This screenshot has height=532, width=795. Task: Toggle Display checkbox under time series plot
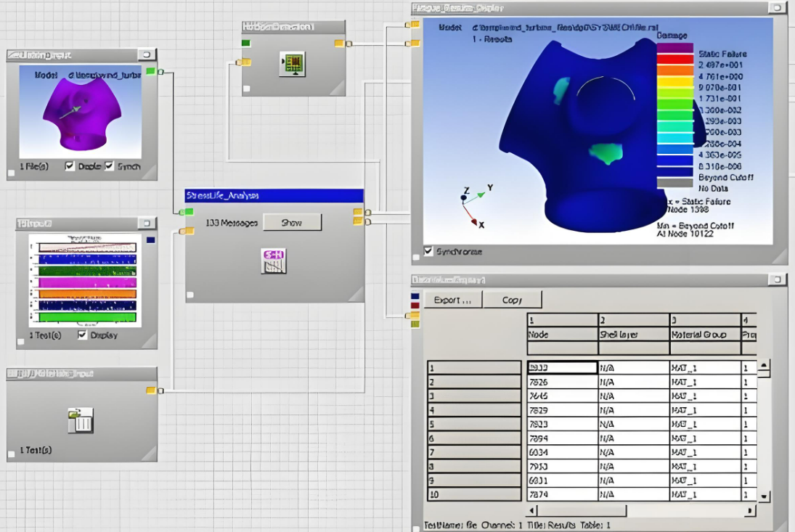(x=82, y=335)
